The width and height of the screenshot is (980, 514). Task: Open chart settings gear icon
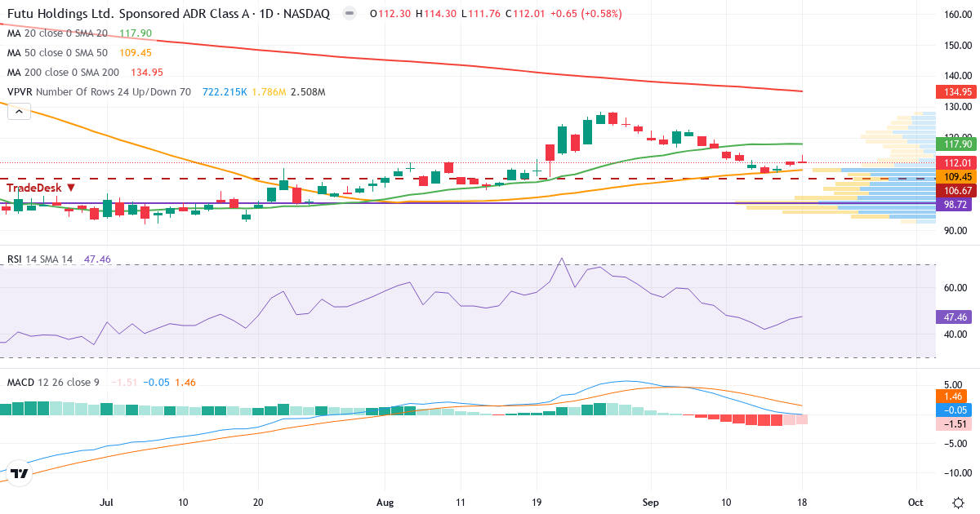(x=957, y=503)
